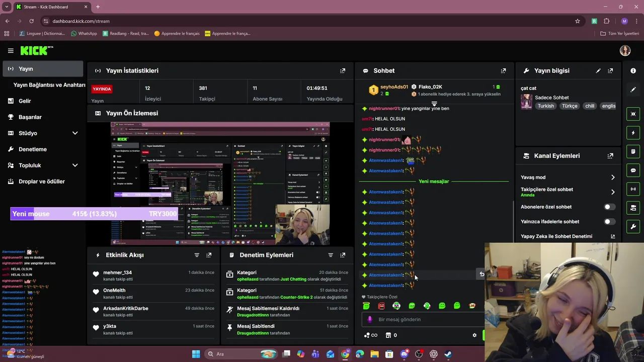Image resolution: width=644 pixels, height=362 pixels.
Task: Edit stream info with the pencil icon in Yayın bilgisi
Action: (598, 71)
